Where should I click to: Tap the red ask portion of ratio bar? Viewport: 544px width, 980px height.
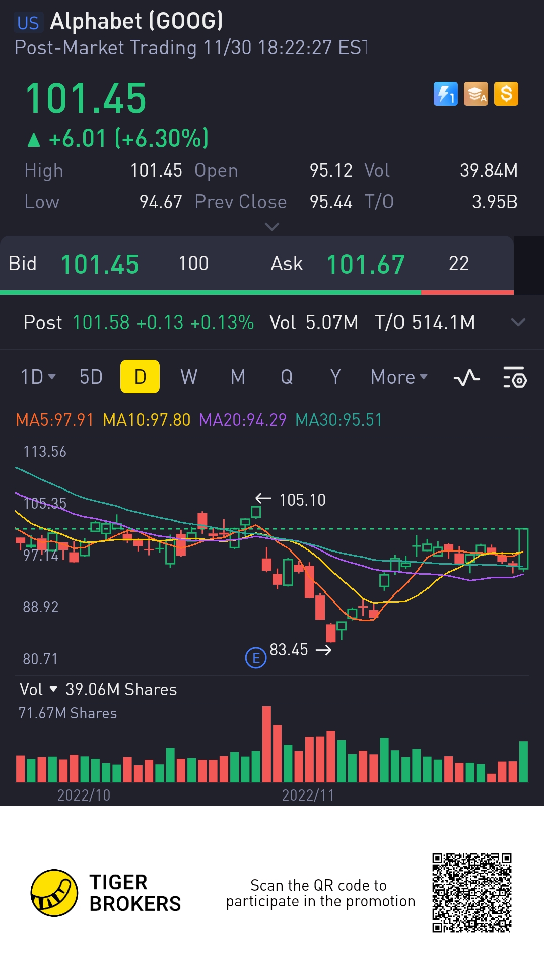coord(467,292)
